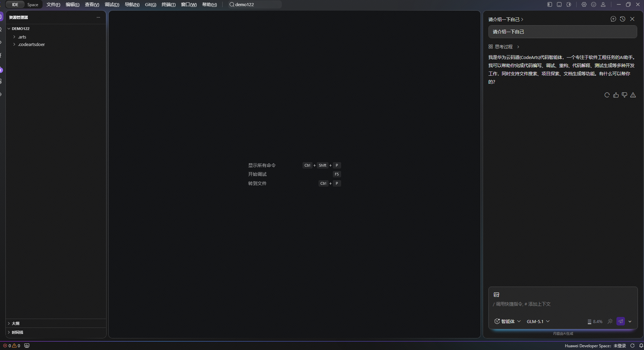Viewport: 644px width, 350px height.
Task: Click Huawei Developer Space 未登录 status
Action: [x=595, y=346]
